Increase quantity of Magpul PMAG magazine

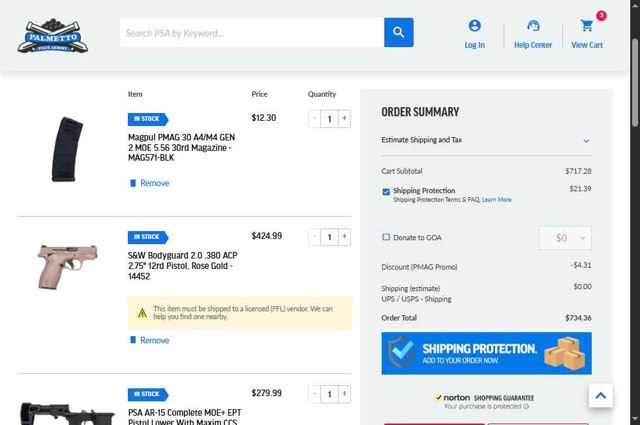pos(345,118)
